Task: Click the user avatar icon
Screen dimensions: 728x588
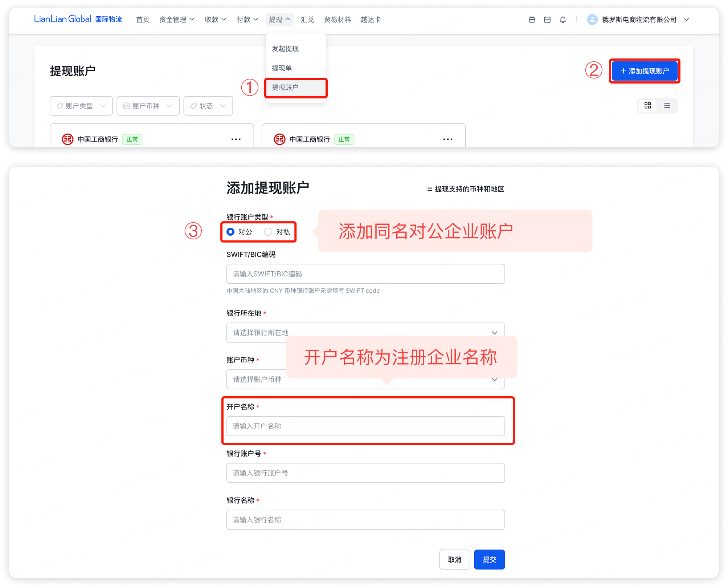Action: tap(592, 20)
